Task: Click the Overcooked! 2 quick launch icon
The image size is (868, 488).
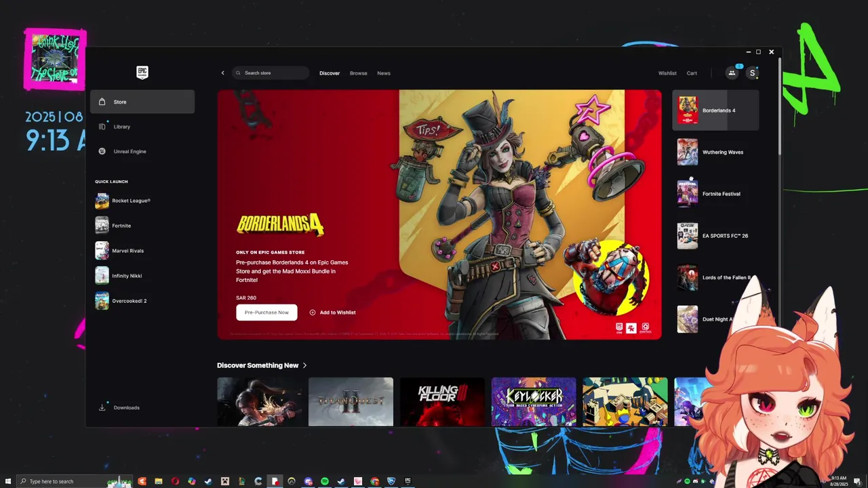Action: pos(102,301)
